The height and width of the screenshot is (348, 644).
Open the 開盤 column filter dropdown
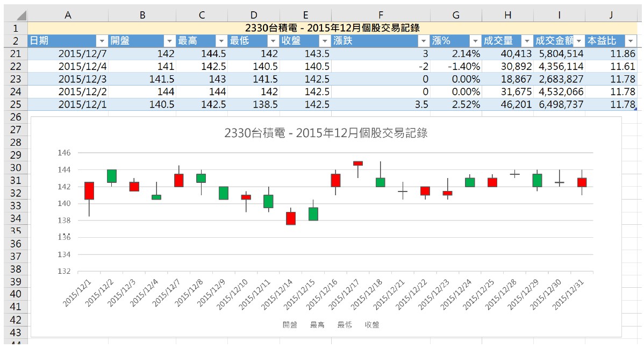coord(169,41)
